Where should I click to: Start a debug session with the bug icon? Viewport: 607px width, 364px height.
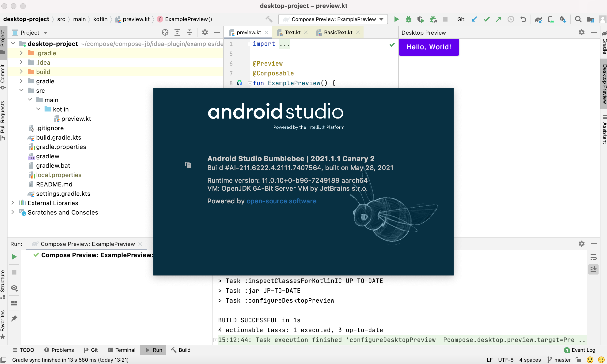[x=408, y=19]
